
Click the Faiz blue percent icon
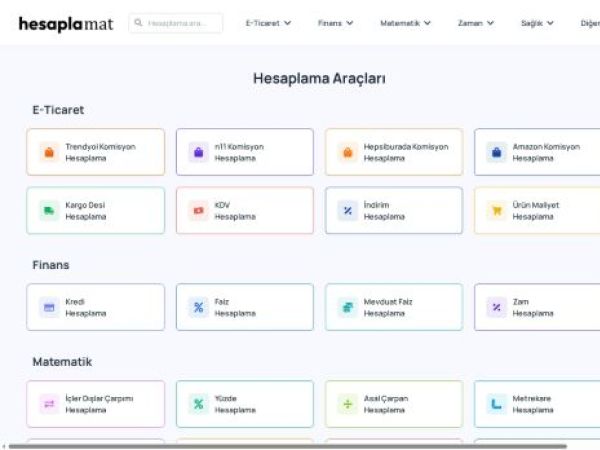point(199,307)
